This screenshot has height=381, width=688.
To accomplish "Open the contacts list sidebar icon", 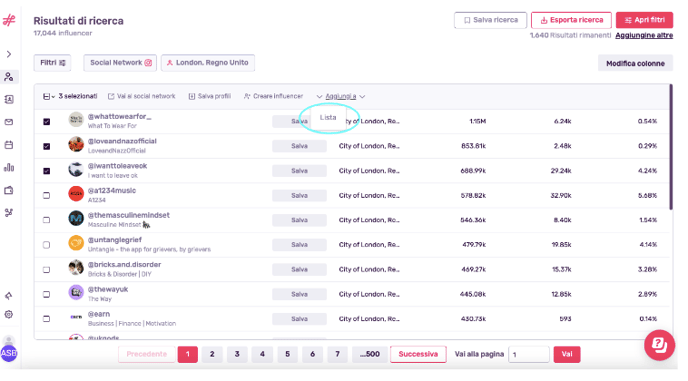I will click(9, 100).
